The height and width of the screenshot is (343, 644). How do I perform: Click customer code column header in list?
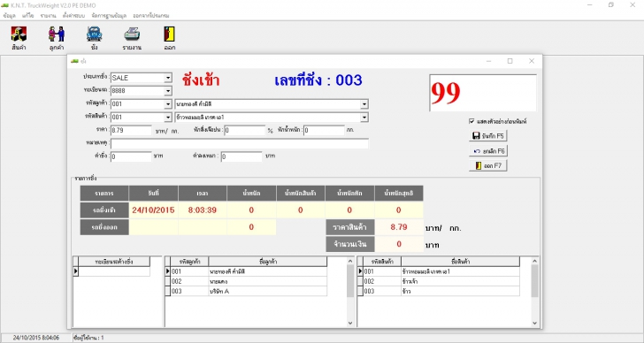pyautogui.click(x=189, y=262)
